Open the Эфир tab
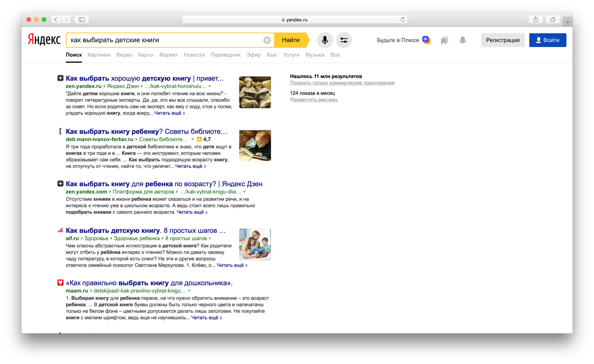The image size is (594, 364). tap(254, 55)
